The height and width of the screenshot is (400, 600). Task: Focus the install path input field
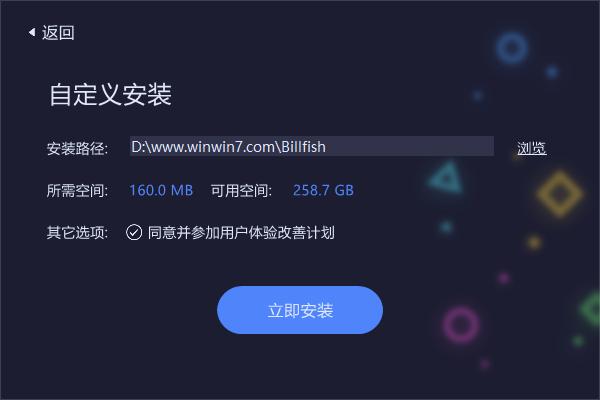[x=311, y=146]
